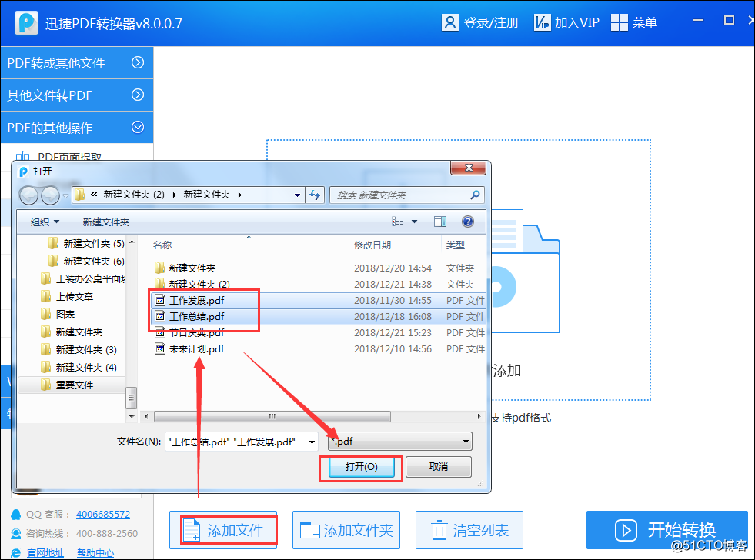
Task: Click 新建文件夹 toolbar command
Action: pyautogui.click(x=106, y=222)
